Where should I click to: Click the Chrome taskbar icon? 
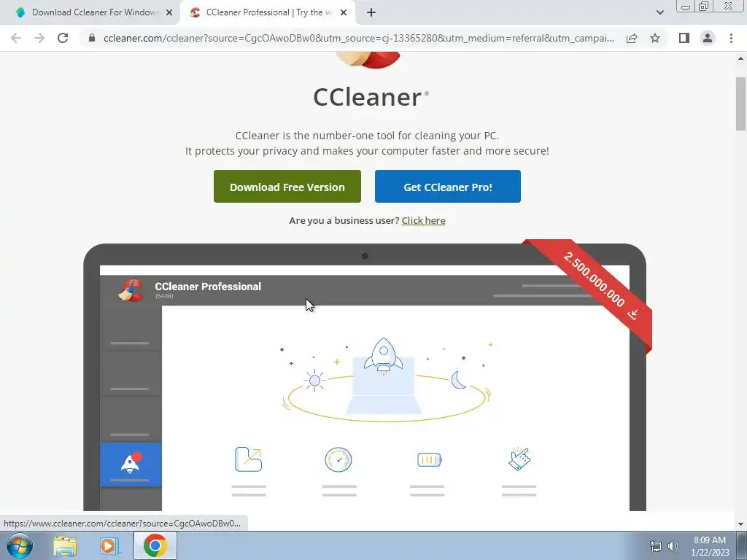pos(155,545)
